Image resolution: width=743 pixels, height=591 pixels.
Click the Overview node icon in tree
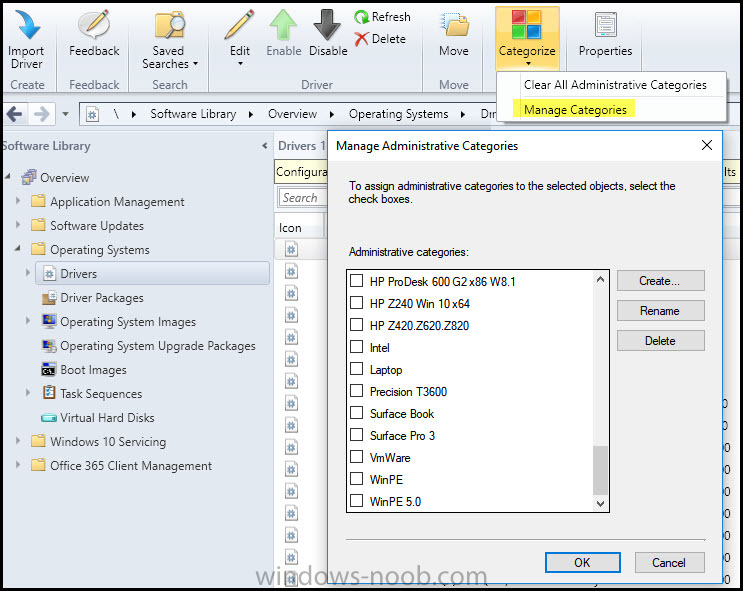[x=29, y=178]
